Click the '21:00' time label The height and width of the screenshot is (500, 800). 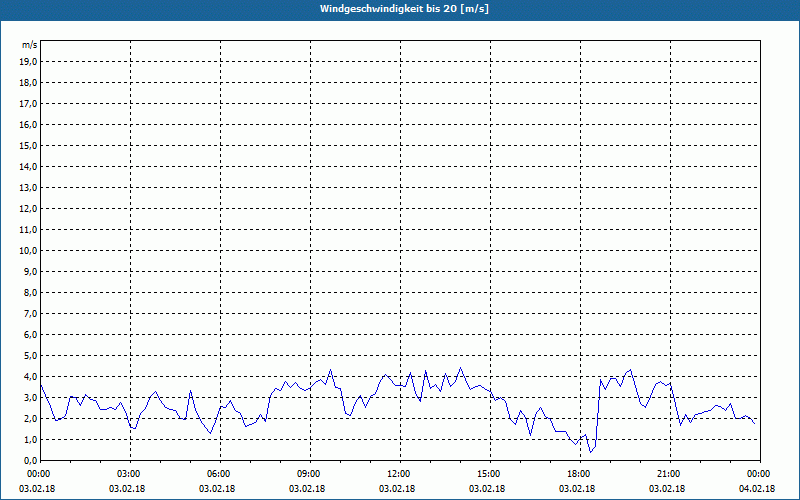[667, 474]
